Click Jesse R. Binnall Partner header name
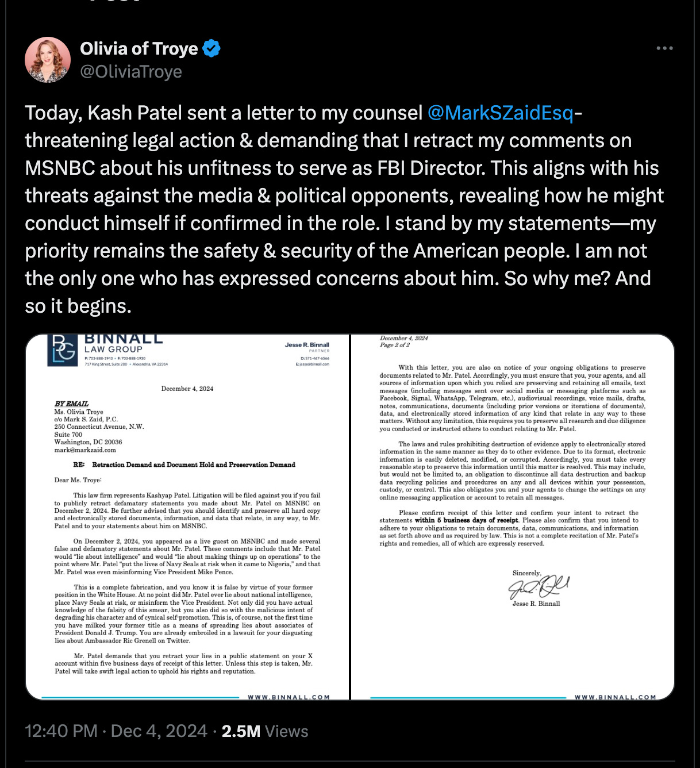Viewport: 700px width, 768px height. pyautogui.click(x=307, y=345)
